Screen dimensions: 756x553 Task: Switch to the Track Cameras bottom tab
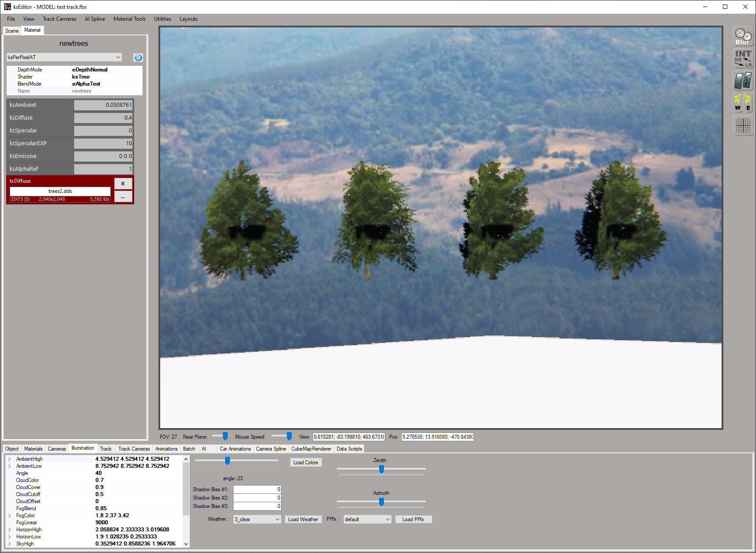[x=134, y=449]
